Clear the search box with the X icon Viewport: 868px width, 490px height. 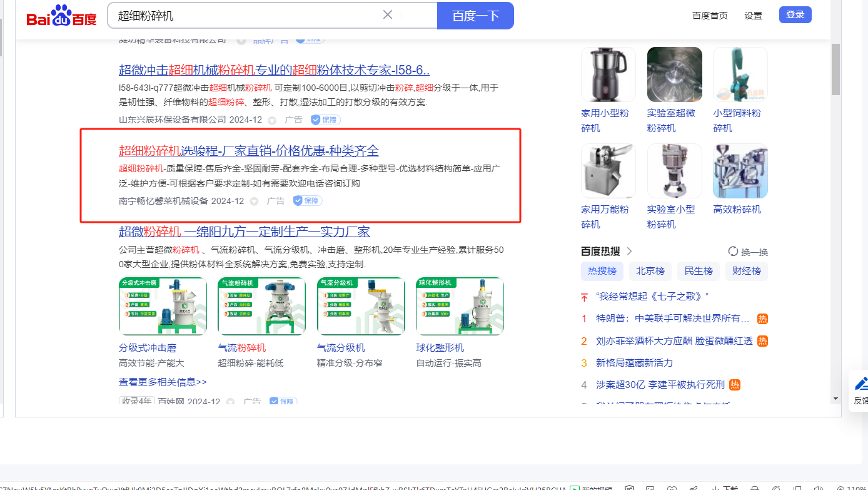(x=388, y=15)
